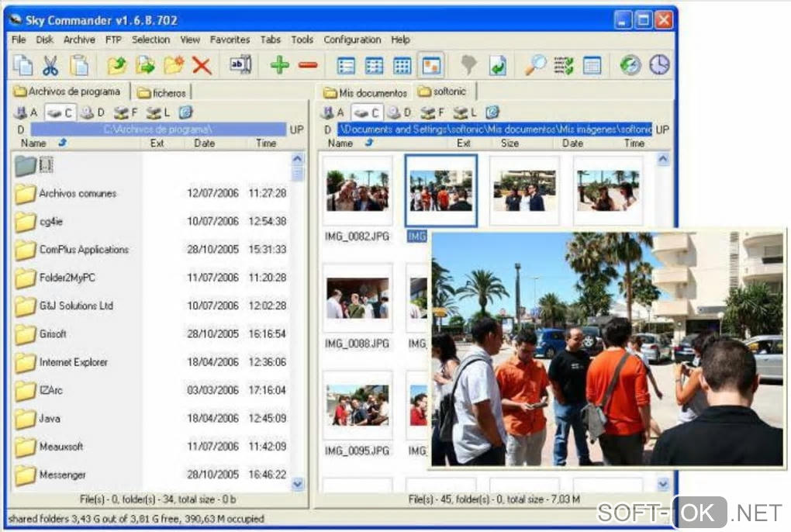Image resolution: width=791 pixels, height=532 pixels.
Task: Open the Favorites menu
Action: (230, 40)
